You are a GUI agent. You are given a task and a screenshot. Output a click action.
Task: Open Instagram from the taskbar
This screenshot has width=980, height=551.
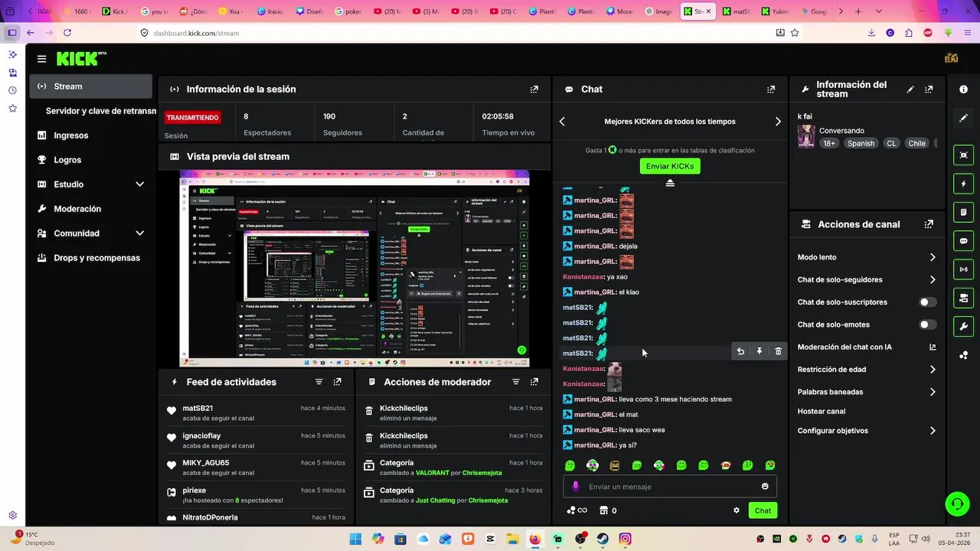point(626,539)
